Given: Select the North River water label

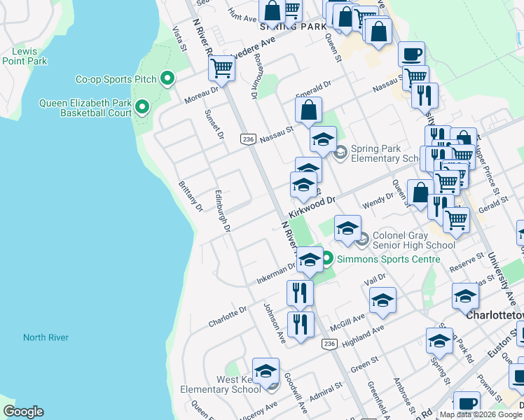Looking at the screenshot, I should [x=46, y=337].
